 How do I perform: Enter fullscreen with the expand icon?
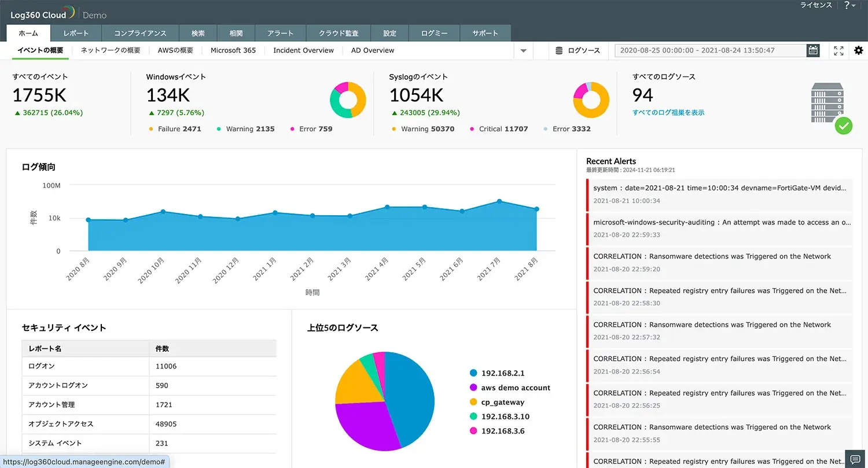click(x=838, y=50)
